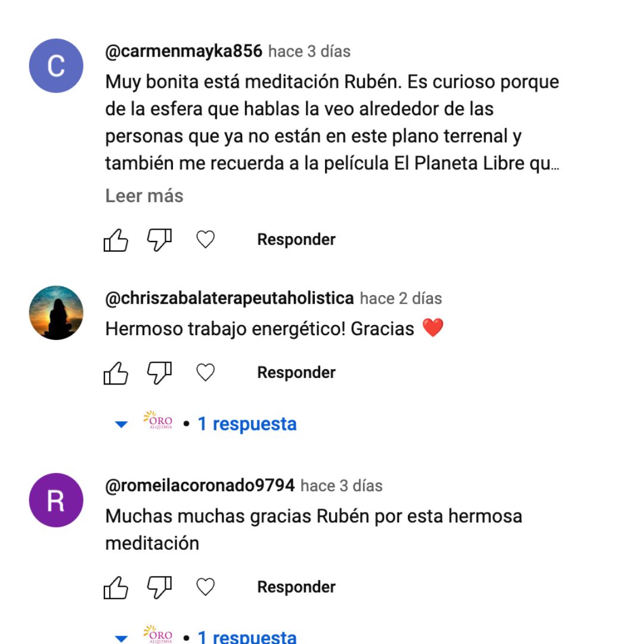The height and width of the screenshot is (644, 644).
Task: Reply to @chriszabalaterapeutaholistica via Responder
Action: (x=296, y=373)
